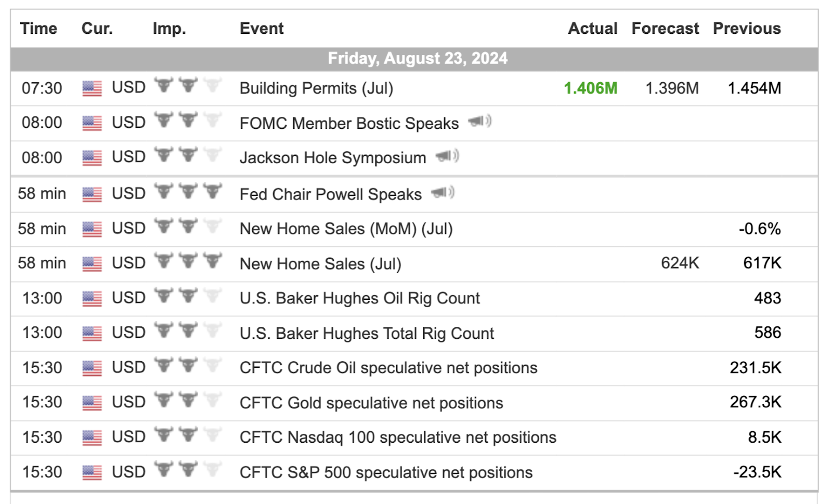832x504 pixels.
Task: Click the US flag in the Baker Hughes Oil Rig Count row
Action: pos(92,299)
